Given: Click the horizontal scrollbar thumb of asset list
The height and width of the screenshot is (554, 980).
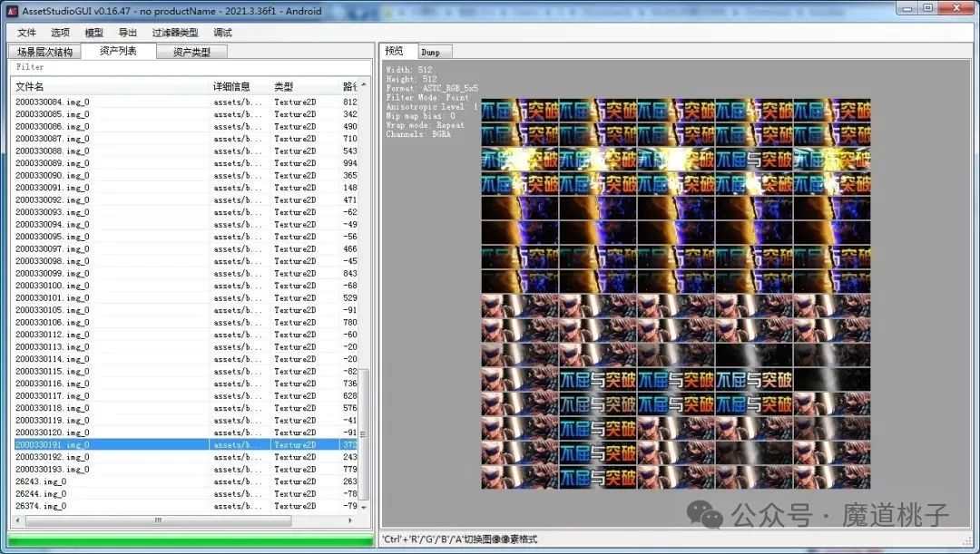Looking at the screenshot, I should click(x=158, y=520).
